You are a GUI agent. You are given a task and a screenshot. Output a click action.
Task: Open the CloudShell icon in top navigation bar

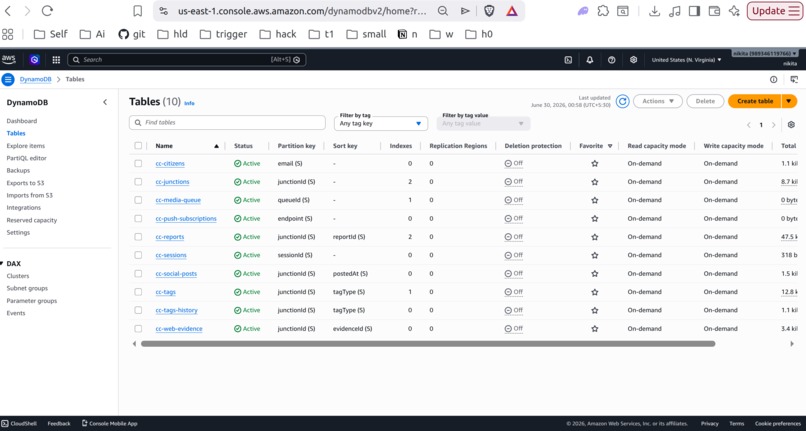click(x=568, y=60)
